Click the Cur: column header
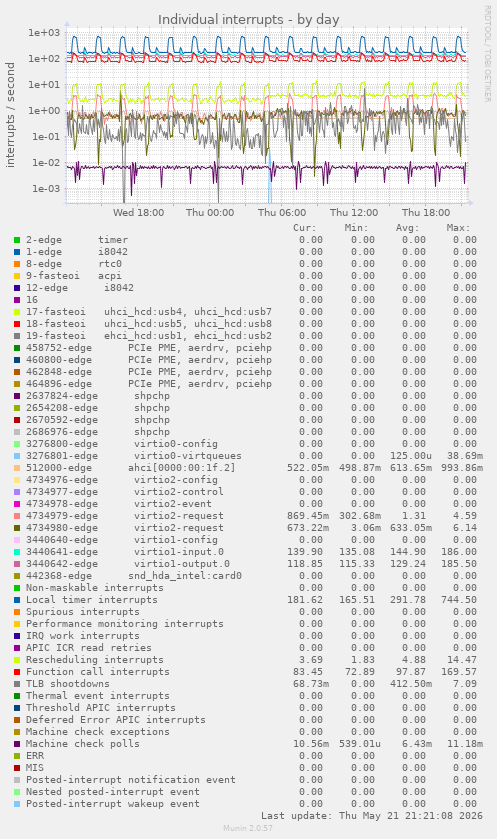497x839 pixels. (304, 228)
